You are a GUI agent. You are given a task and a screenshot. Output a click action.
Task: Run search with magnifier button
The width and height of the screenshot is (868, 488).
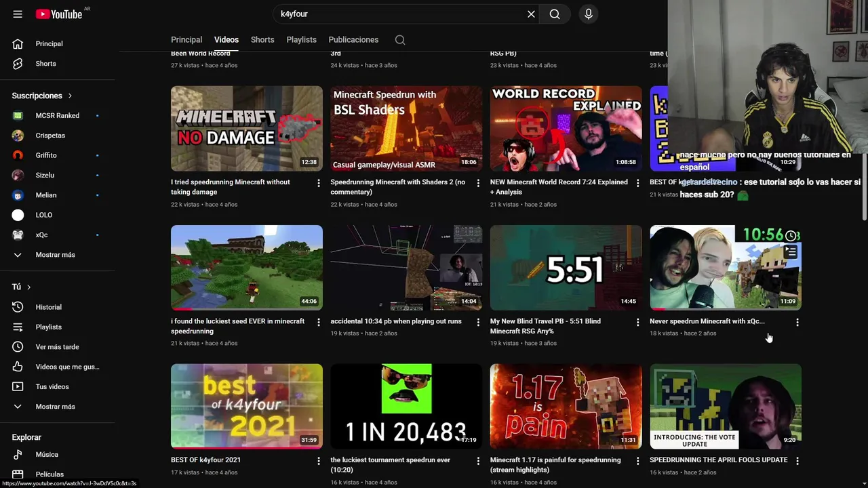[x=555, y=14]
